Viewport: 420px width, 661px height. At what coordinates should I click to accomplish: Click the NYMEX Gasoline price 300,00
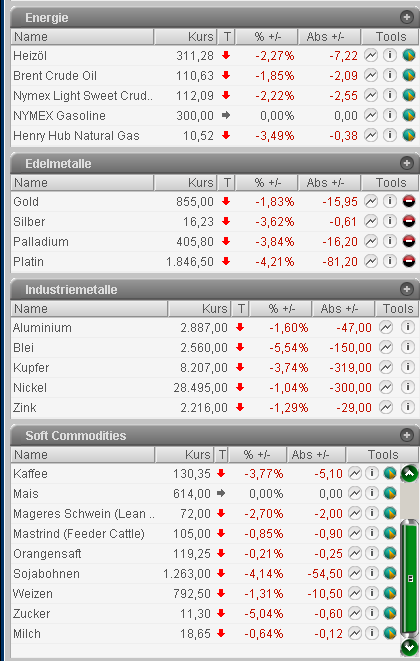tap(195, 116)
